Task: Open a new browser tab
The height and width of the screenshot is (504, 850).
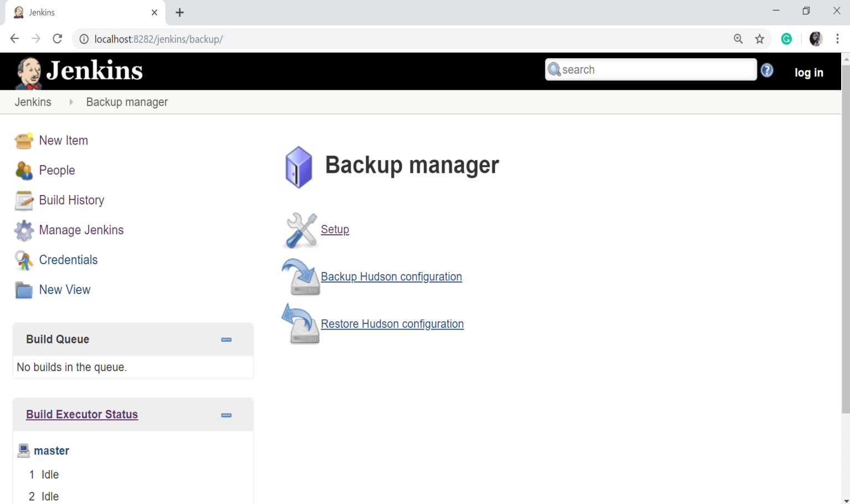Action: [x=180, y=12]
